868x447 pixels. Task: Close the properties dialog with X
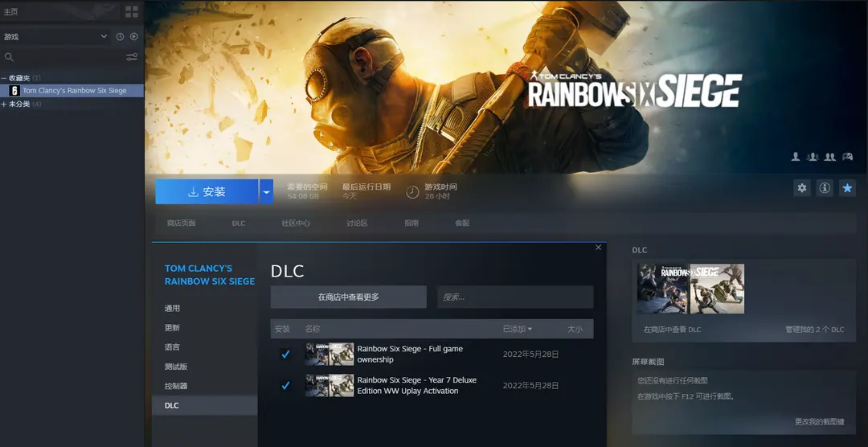coord(599,248)
